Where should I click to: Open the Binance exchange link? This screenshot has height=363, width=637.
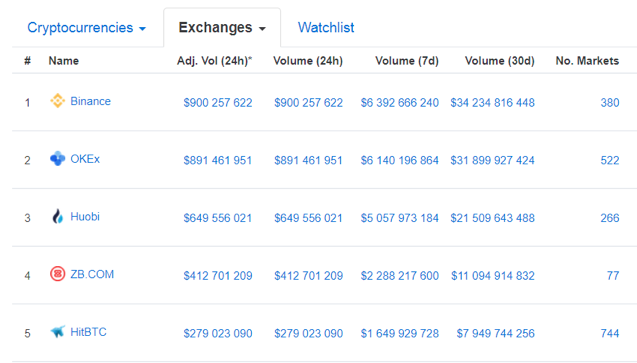[x=90, y=101]
